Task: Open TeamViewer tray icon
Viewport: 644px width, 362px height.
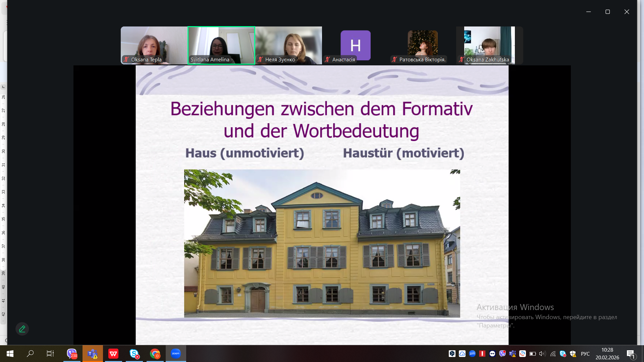Action: [x=492, y=354]
